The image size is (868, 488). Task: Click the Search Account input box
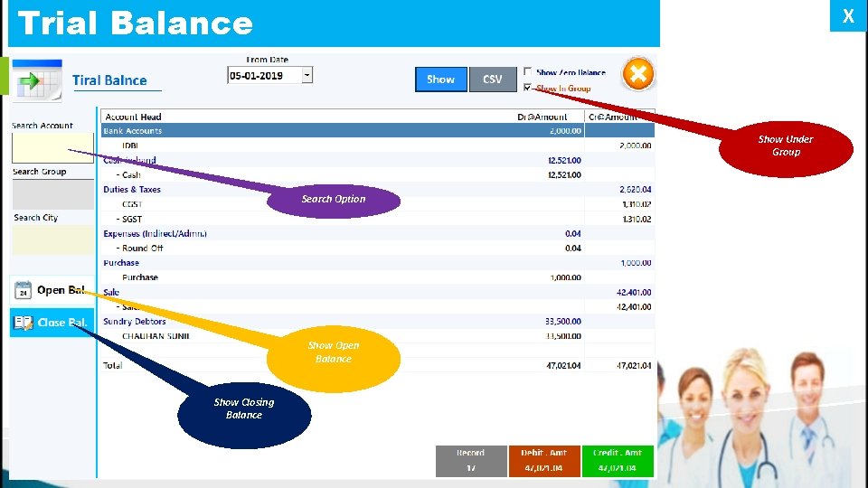click(53, 147)
